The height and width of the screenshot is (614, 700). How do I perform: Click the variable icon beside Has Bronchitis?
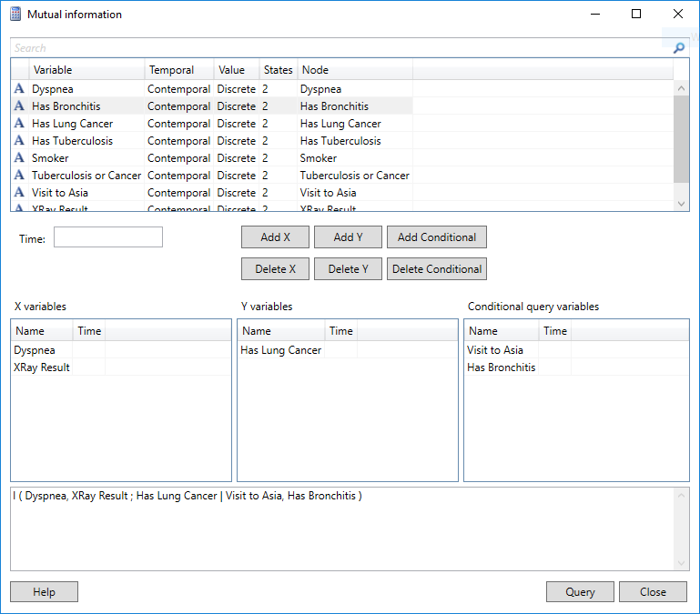point(19,106)
